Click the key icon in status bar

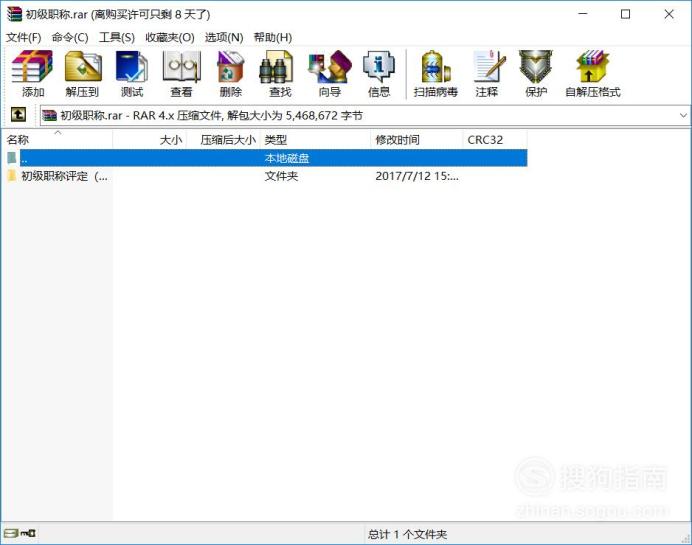(x=29, y=534)
